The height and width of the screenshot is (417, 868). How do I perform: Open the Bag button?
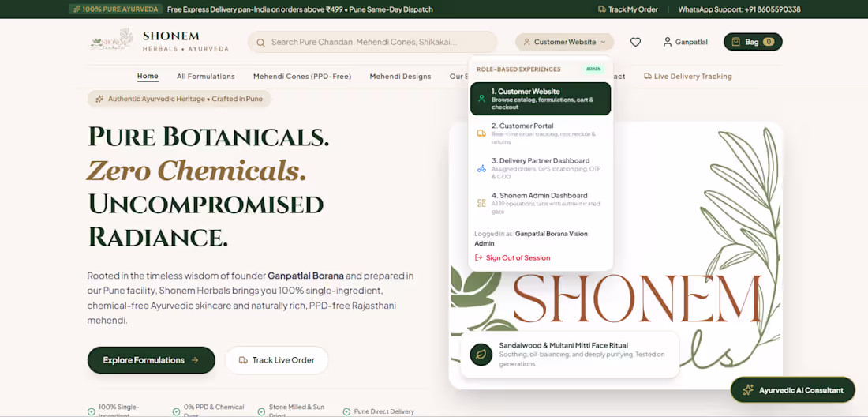click(x=753, y=42)
